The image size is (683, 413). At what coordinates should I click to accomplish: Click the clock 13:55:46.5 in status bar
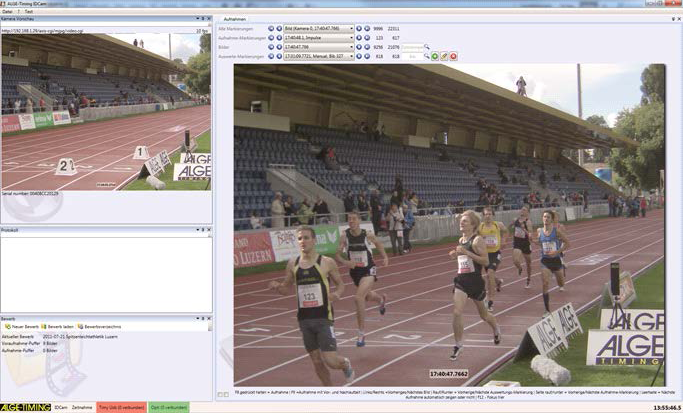667,408
